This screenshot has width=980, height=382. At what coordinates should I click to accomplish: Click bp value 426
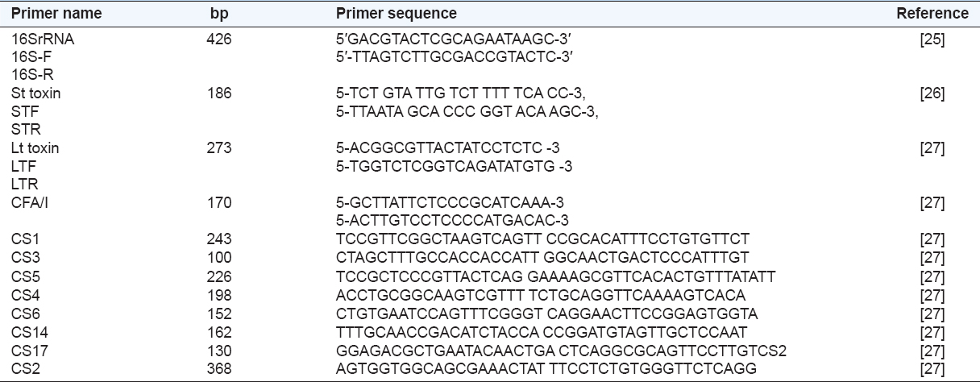point(218,39)
